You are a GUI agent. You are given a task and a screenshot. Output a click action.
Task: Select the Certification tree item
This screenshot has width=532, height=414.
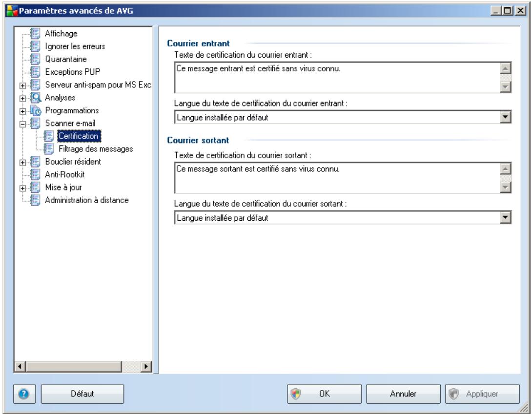(79, 136)
